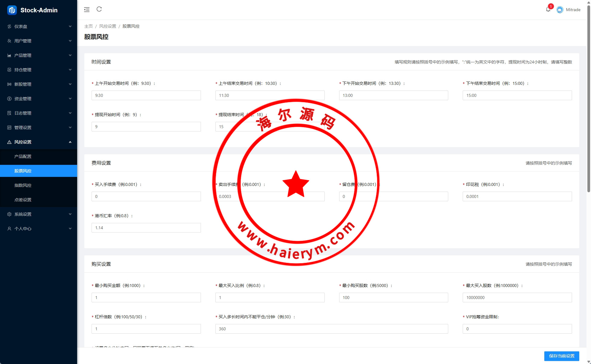The height and width of the screenshot is (364, 591).
Task: Click the Stock-Admin logo icon
Action: pyautogui.click(x=12, y=10)
